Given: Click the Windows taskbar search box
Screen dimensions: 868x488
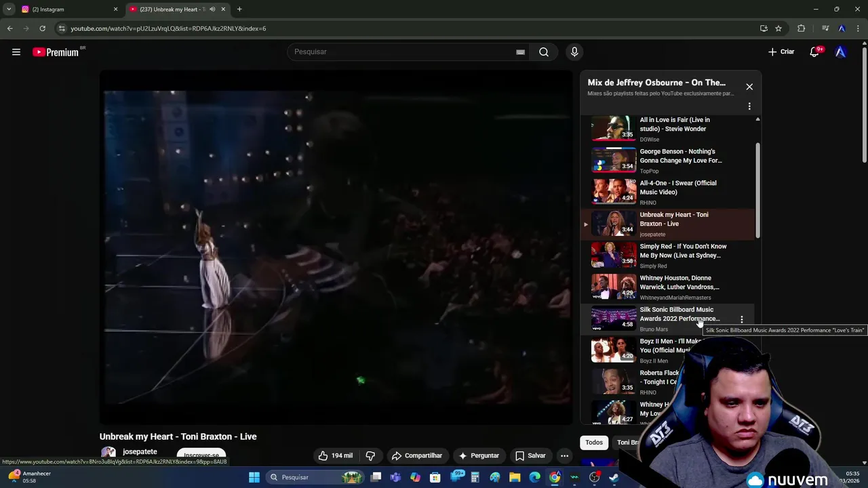Looking at the screenshot, I should pyautogui.click(x=314, y=477).
